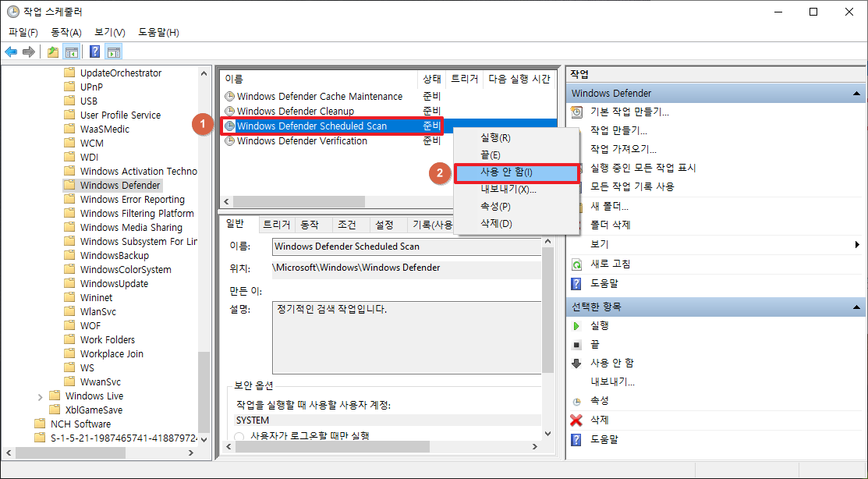The height and width of the screenshot is (479, 868).
Task: Stop the task with the 끝 icon
Action: click(x=575, y=343)
